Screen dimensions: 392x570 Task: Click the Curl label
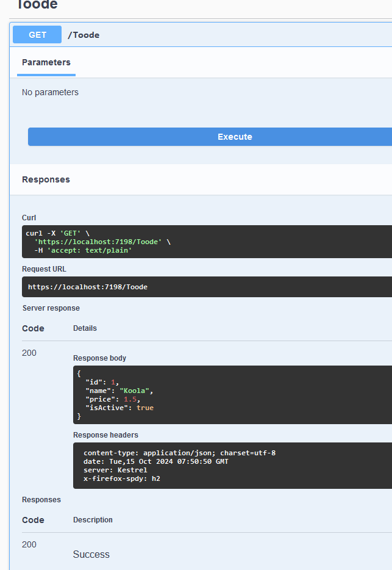[29, 218]
